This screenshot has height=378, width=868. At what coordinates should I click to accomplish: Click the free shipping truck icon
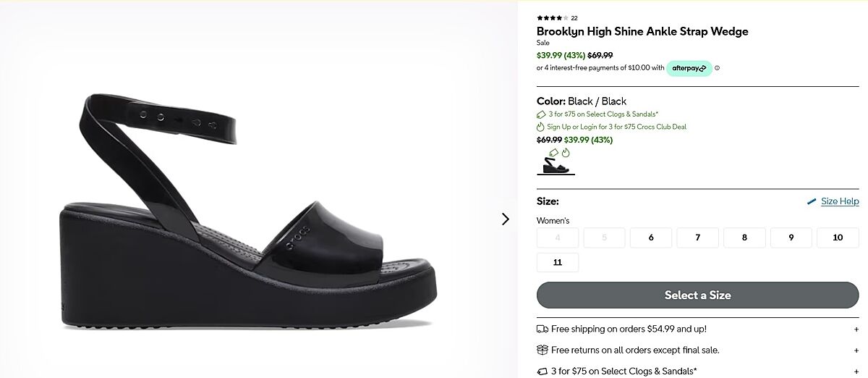[542, 329]
